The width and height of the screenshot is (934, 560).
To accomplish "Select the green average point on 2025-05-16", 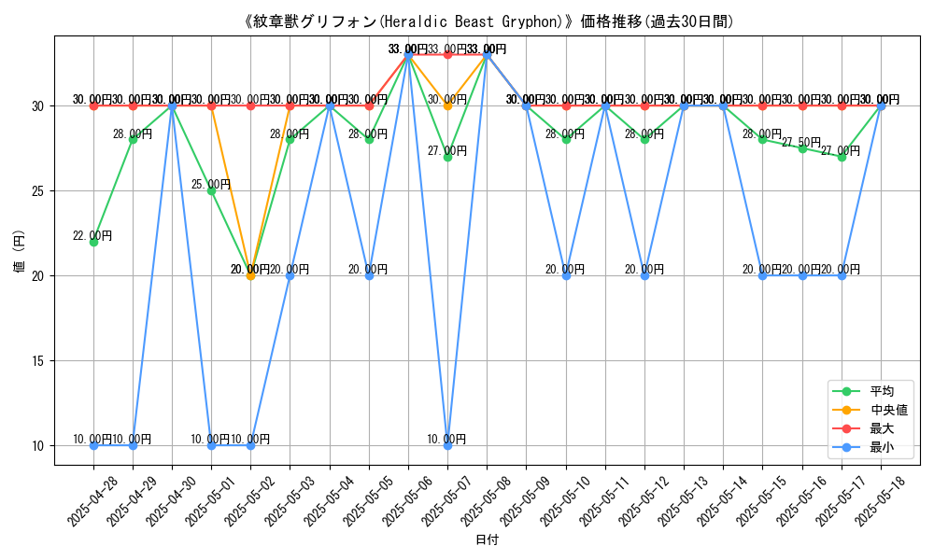I will tap(802, 148).
